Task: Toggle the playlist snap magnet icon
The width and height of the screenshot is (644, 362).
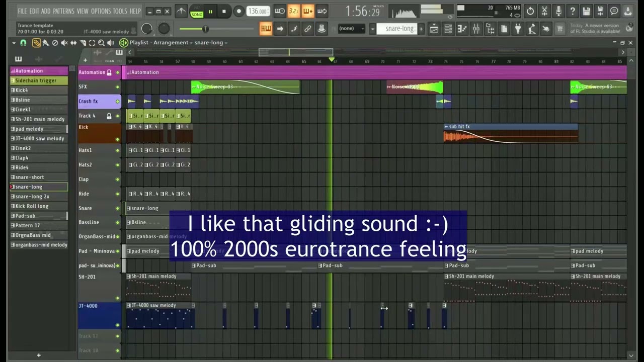Action: [x=23, y=43]
